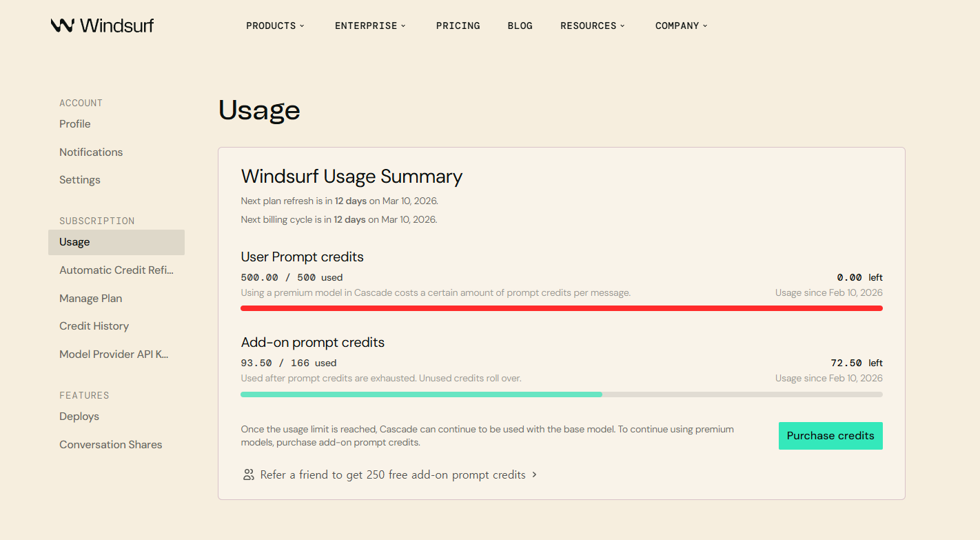Open account Settings in the sidebar
Image resolution: width=980 pixels, height=540 pixels.
click(80, 180)
